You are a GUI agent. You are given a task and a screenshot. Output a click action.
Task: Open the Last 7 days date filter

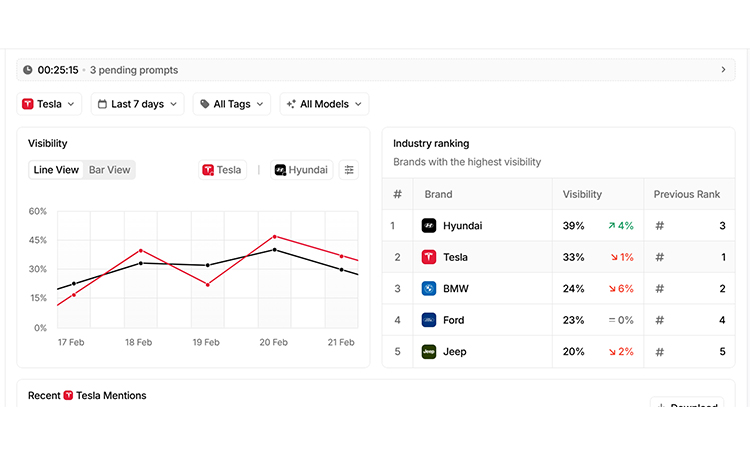[137, 104]
